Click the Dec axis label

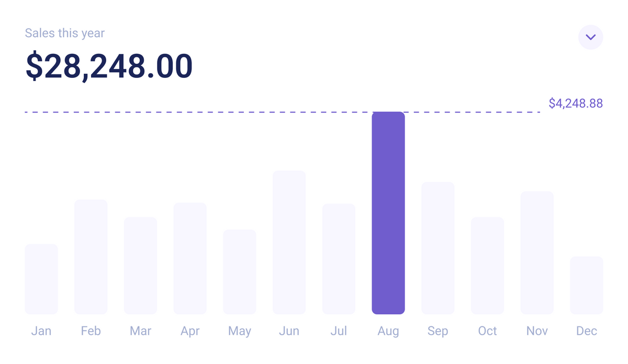[x=586, y=331]
